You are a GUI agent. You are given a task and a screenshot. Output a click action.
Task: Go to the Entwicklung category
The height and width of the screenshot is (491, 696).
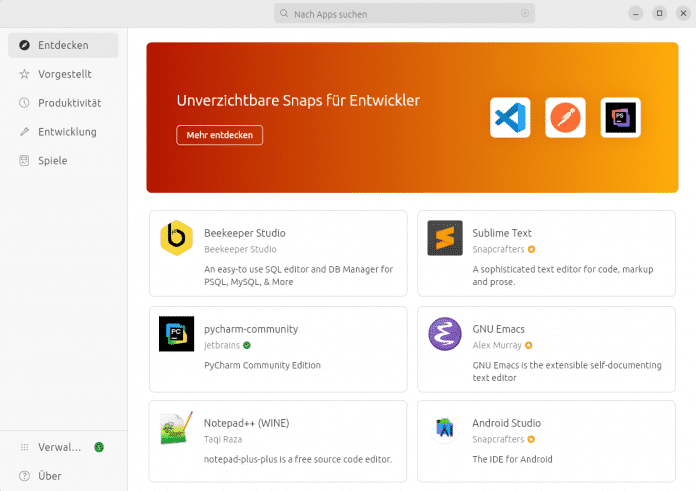click(63, 132)
